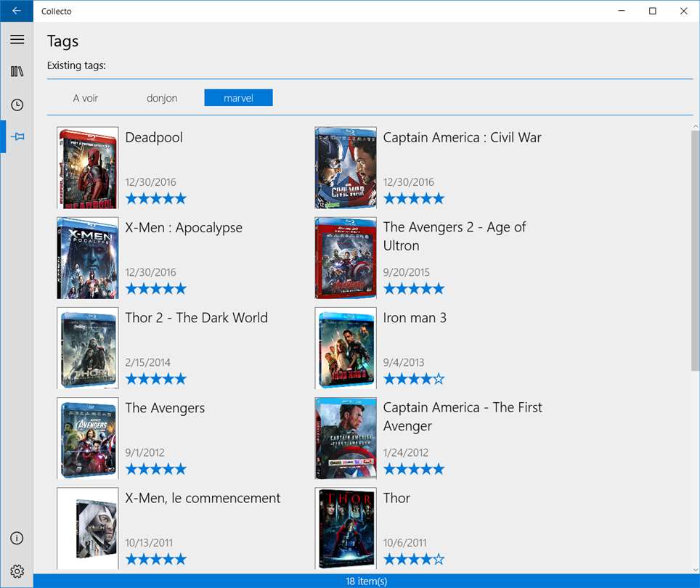
Task: Click Iron man 3 star rating
Action: (x=414, y=379)
